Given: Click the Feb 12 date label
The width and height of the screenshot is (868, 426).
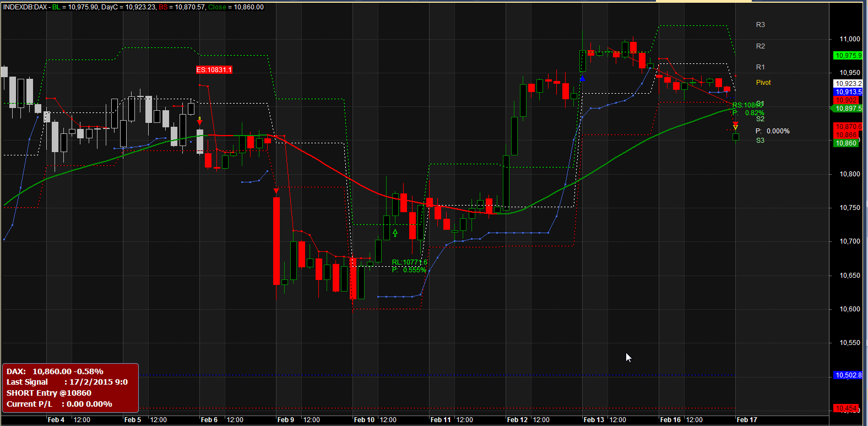Looking at the screenshot, I should pos(517,420).
